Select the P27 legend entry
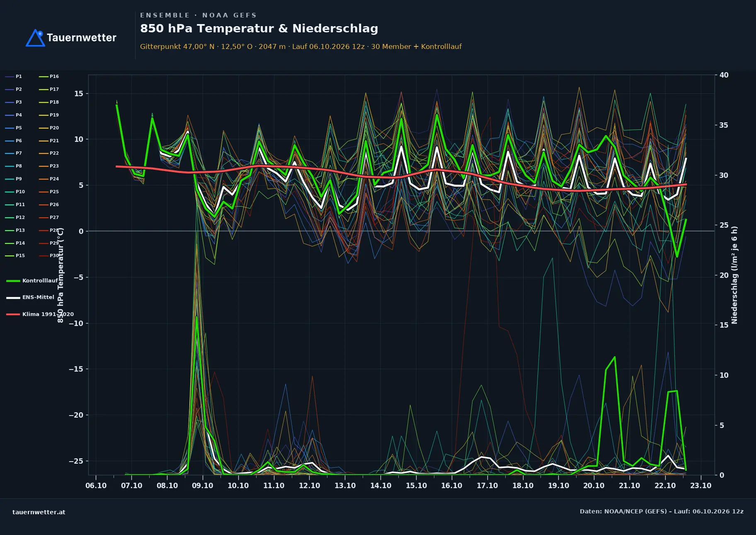This screenshot has width=756, height=535. point(49,217)
